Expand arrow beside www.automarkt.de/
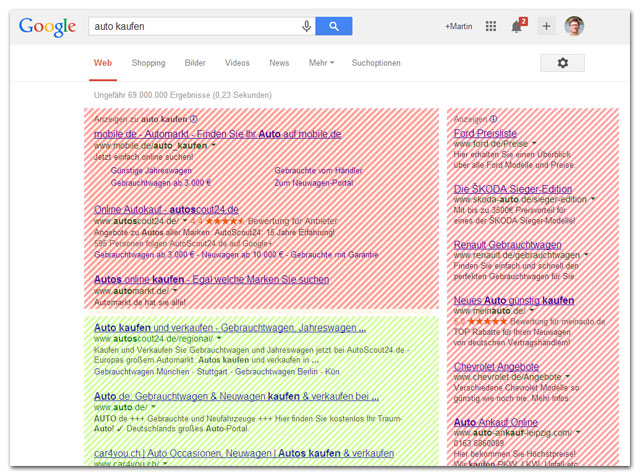Viewport: 640px width, 476px height. 175,291
